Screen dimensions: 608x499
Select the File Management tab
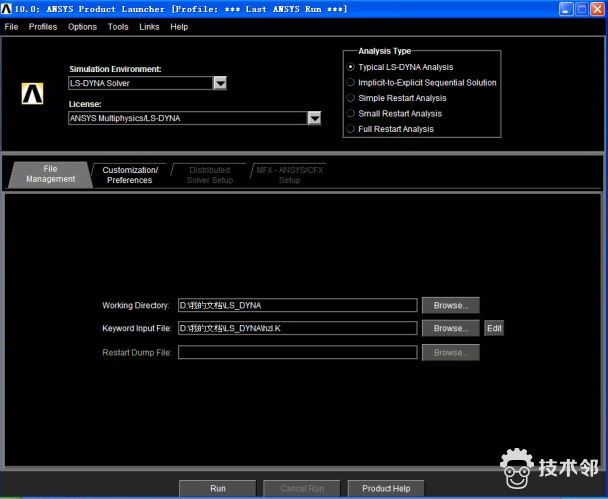point(50,174)
